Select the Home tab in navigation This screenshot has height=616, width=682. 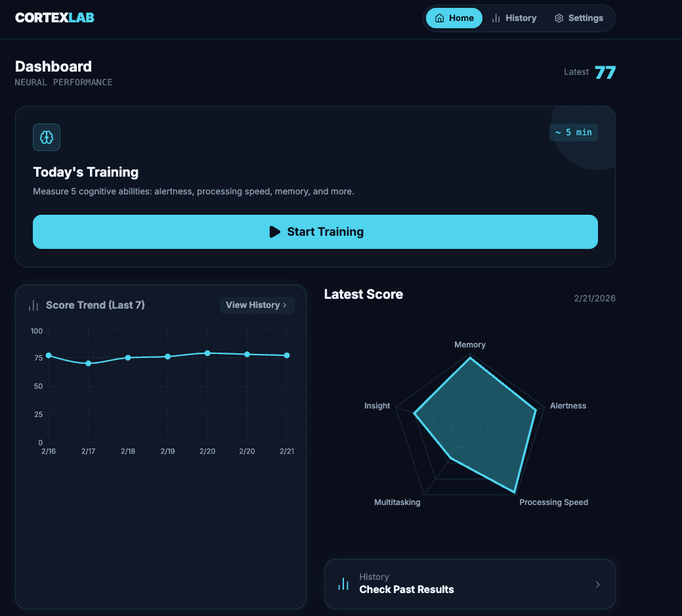454,18
